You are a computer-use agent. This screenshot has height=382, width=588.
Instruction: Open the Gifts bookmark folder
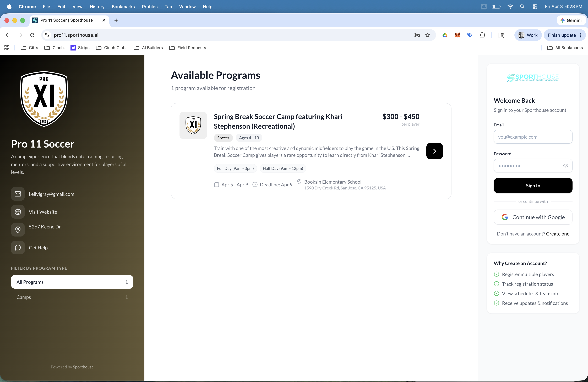point(29,48)
